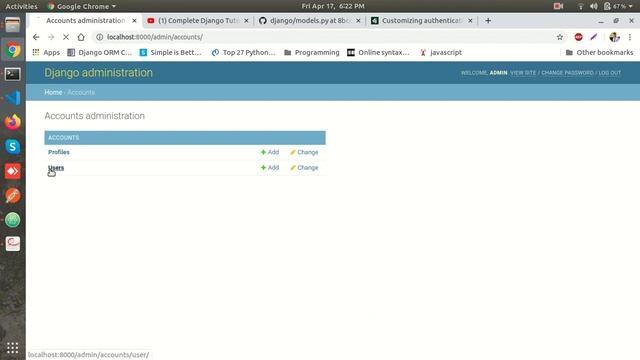Open the Google Chrome app menu dropdown

(82, 6)
